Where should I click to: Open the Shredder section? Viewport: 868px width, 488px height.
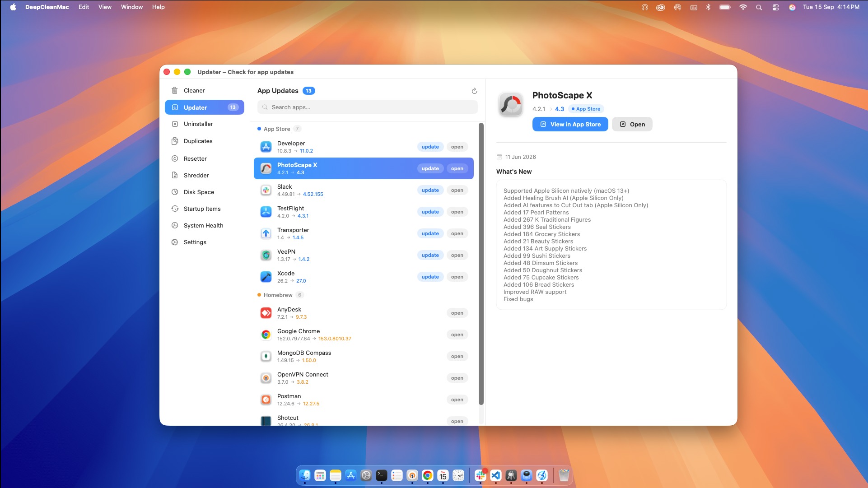coord(205,176)
